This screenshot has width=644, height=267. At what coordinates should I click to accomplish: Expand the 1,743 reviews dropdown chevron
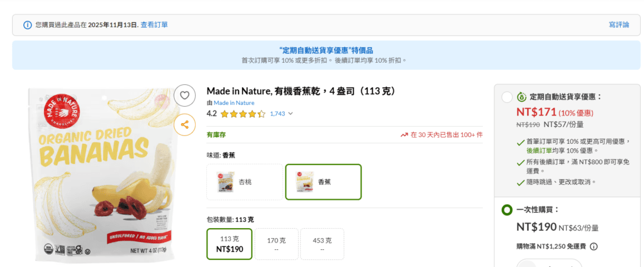coord(291,114)
